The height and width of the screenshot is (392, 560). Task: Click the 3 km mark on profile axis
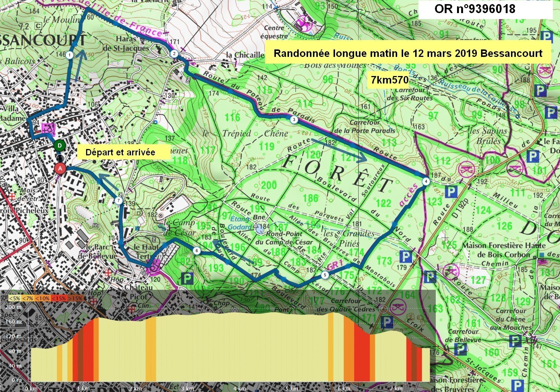[188, 389]
